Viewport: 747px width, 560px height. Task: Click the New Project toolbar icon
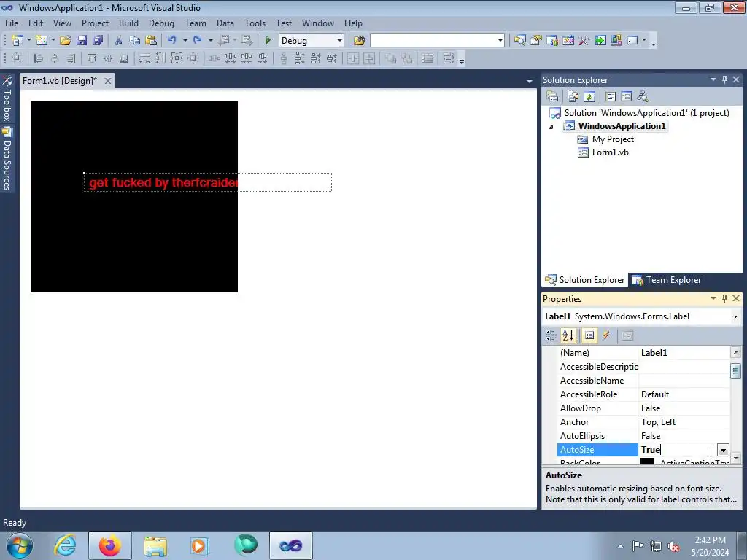click(x=18, y=41)
